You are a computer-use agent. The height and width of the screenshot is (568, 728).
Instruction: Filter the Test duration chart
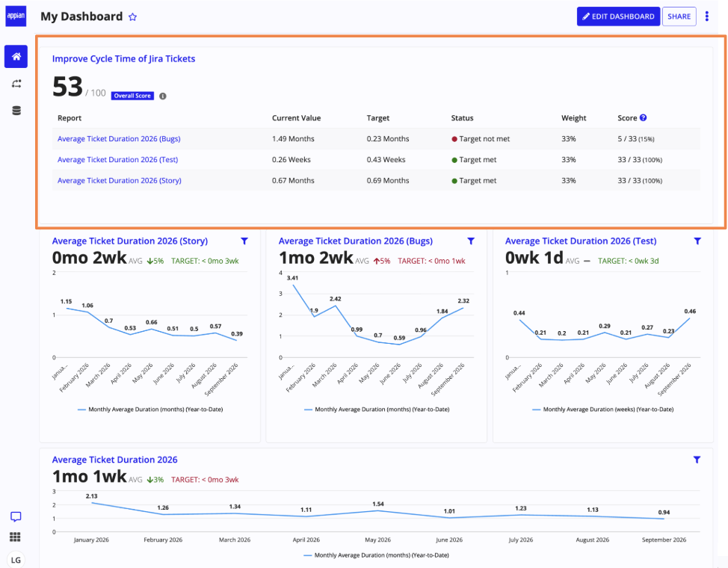point(697,241)
